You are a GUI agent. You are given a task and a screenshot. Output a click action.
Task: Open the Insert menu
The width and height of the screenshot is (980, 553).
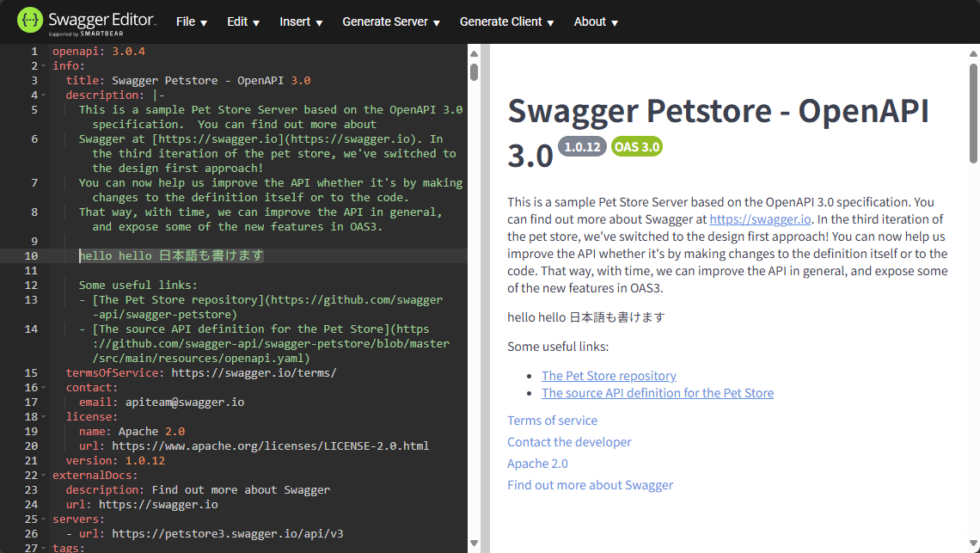click(x=300, y=22)
